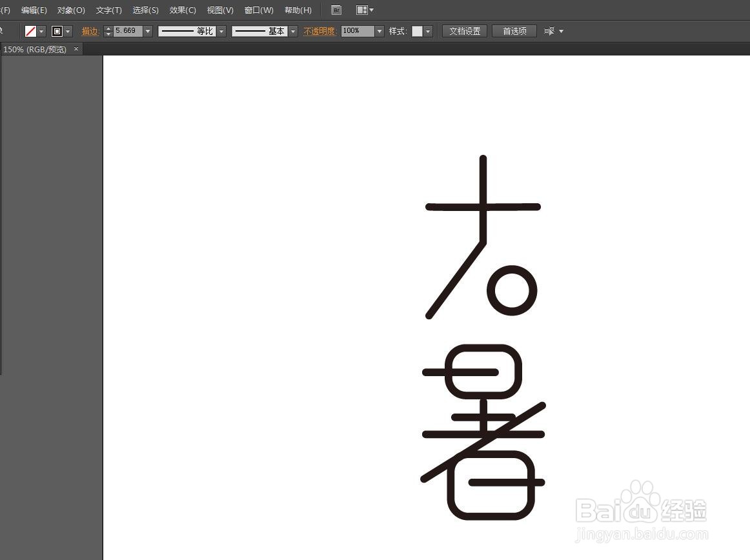Close the 150% (RGB/预览) document tab

(76, 49)
